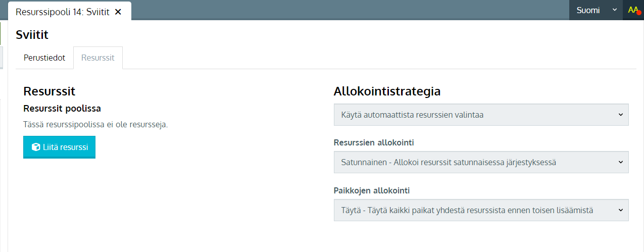Close the Resurssipooli 14: Sviitit tab
This screenshot has height=252, width=644.
pos(118,12)
